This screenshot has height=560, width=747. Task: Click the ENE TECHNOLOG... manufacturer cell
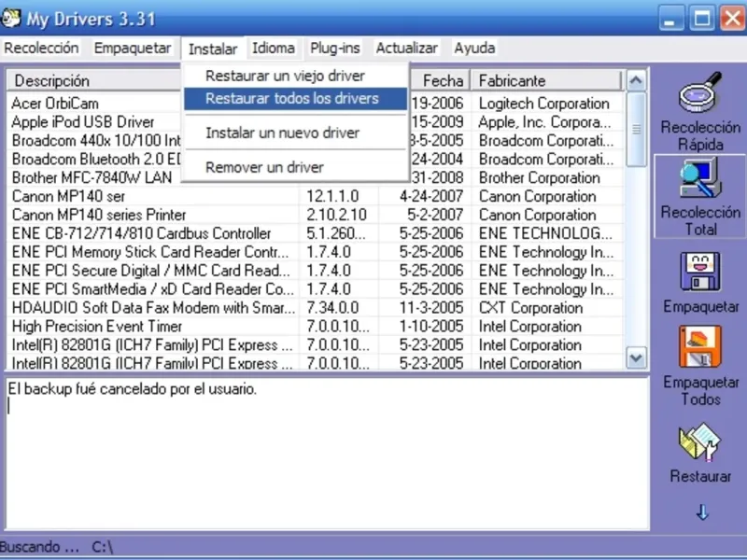545,233
